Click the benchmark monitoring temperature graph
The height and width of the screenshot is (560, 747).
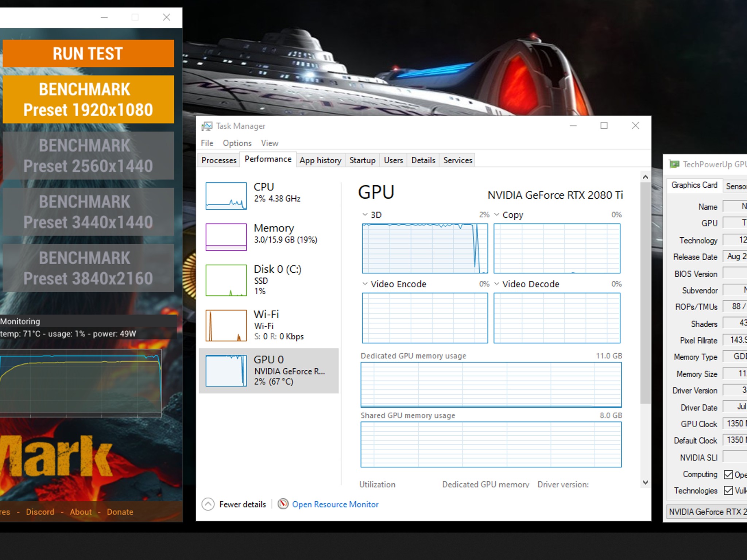coord(81,383)
